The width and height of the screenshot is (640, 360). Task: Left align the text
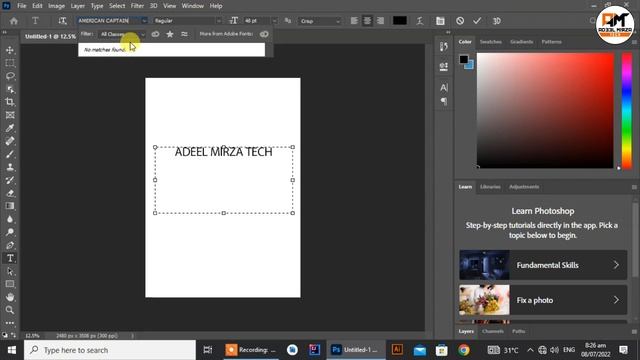pos(354,21)
